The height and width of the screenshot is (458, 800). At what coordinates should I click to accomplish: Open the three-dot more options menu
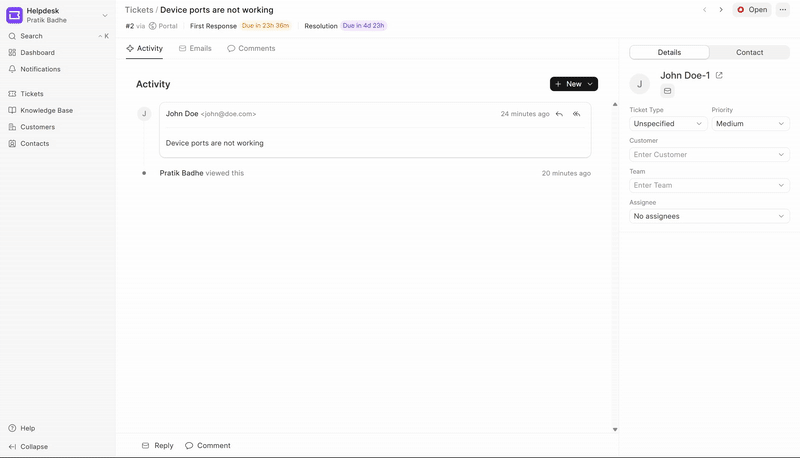coord(783,10)
